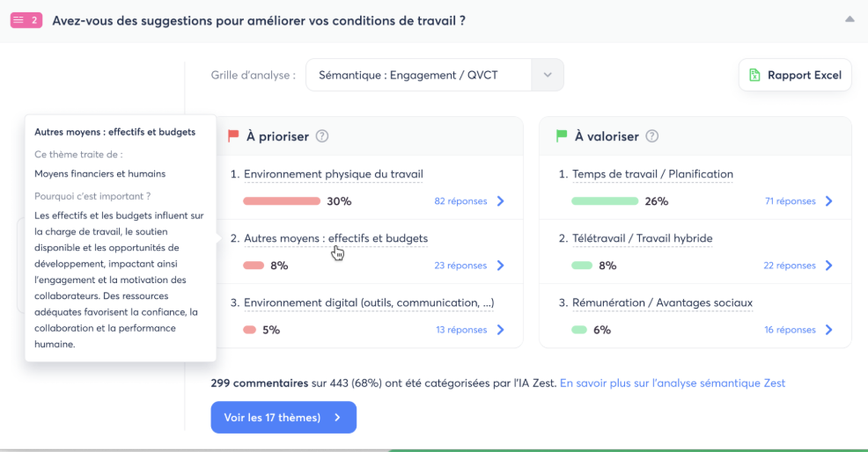Click the green À valoriser flag icon
Viewport: 868px width, 452px height.
(x=561, y=136)
